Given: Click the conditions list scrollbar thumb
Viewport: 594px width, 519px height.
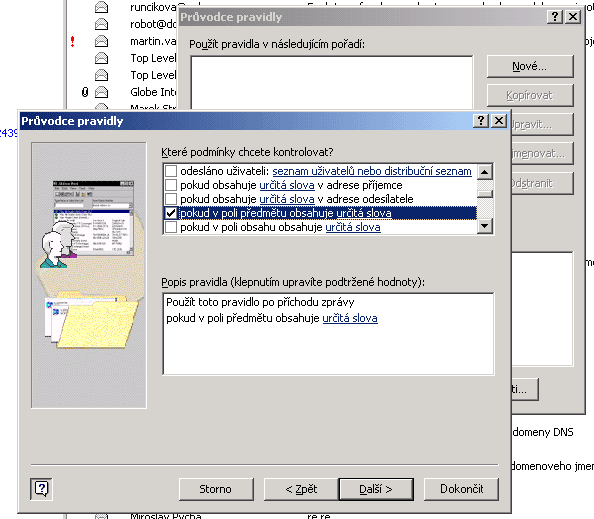Looking at the screenshot, I should click(x=485, y=194).
